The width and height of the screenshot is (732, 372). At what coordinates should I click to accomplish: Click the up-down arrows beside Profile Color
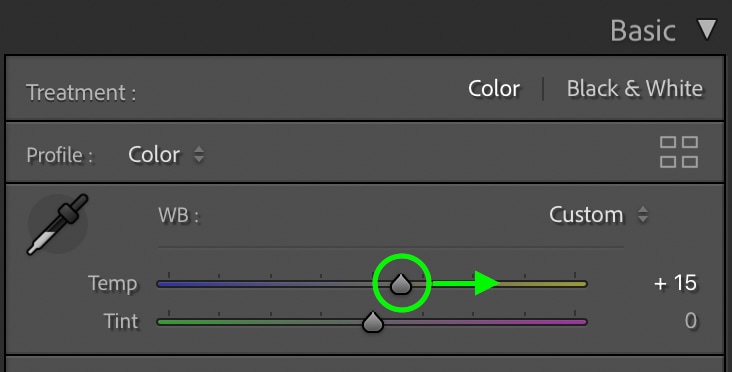tap(199, 154)
